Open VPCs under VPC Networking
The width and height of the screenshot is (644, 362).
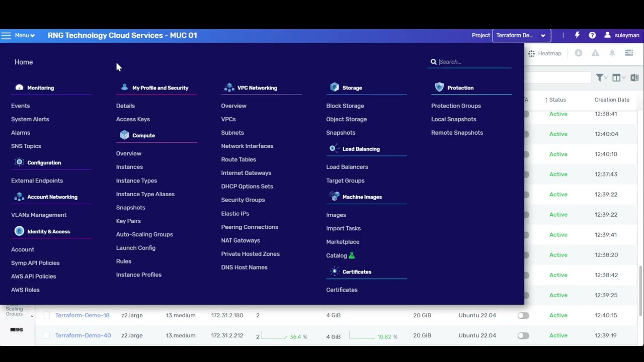coord(228,120)
